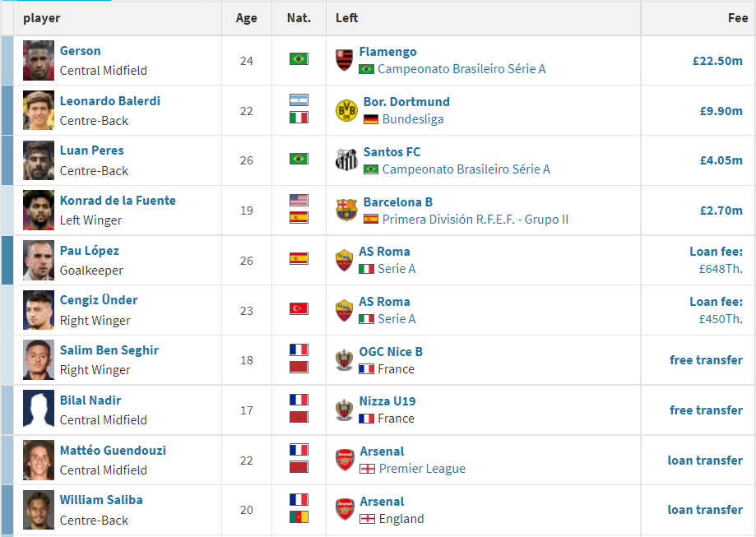Screen dimensions: 756x537
Task: Click the Borussia Dortmund club crest
Action: point(346,110)
